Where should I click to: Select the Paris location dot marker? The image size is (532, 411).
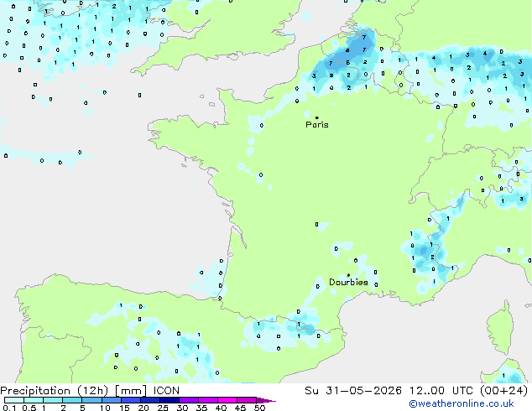[x=317, y=117]
